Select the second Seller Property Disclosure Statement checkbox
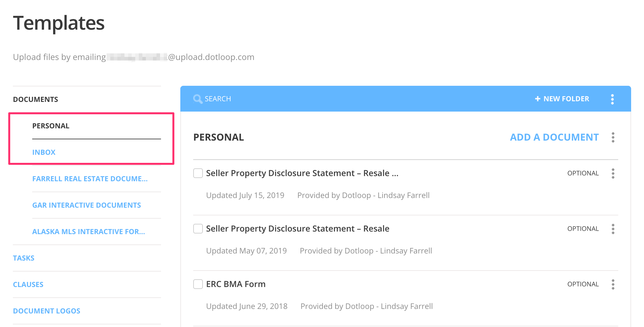Viewport: 644px width, 327px height. [198, 229]
